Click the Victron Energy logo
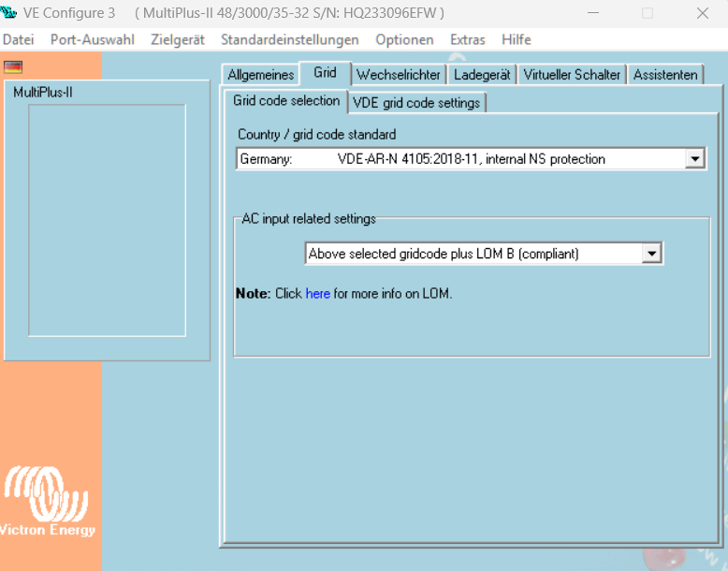 point(47,502)
